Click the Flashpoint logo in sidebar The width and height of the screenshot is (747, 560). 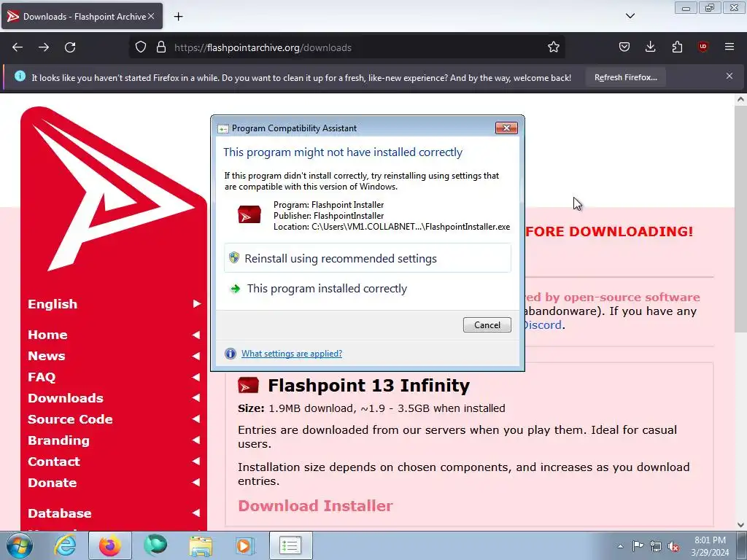pos(113,189)
